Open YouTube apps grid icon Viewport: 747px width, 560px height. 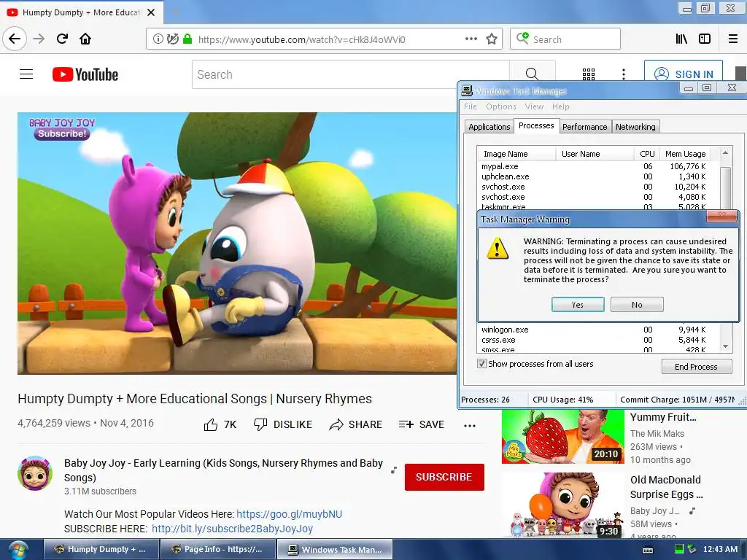pos(589,74)
